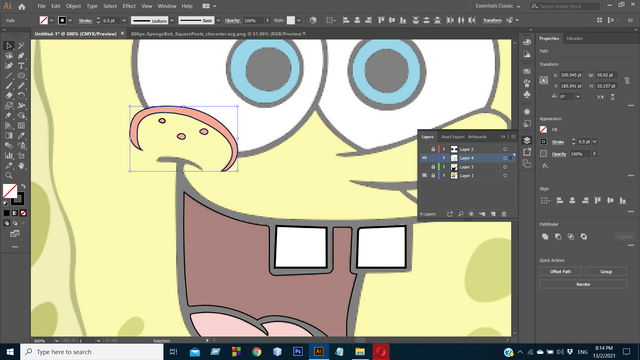The width and height of the screenshot is (640, 360).
Task: Select the Zoom tool
Action: (x=9, y=176)
